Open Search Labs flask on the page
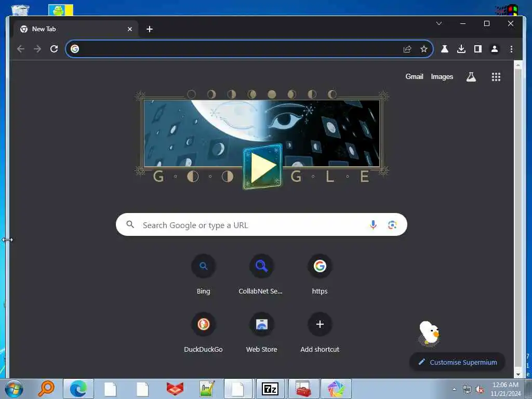 (471, 77)
